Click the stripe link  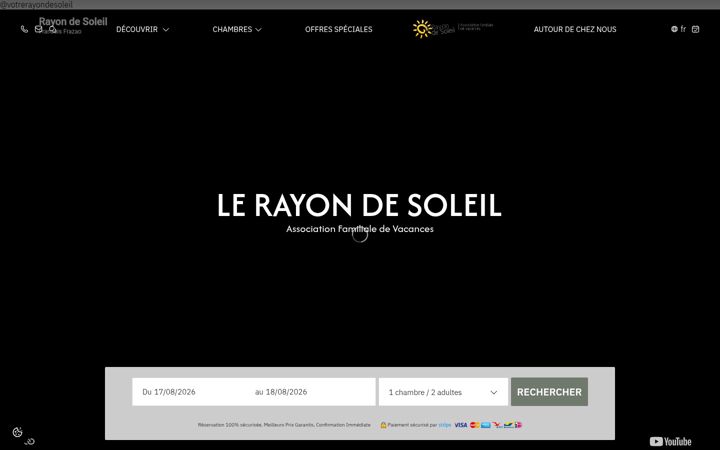point(444,425)
